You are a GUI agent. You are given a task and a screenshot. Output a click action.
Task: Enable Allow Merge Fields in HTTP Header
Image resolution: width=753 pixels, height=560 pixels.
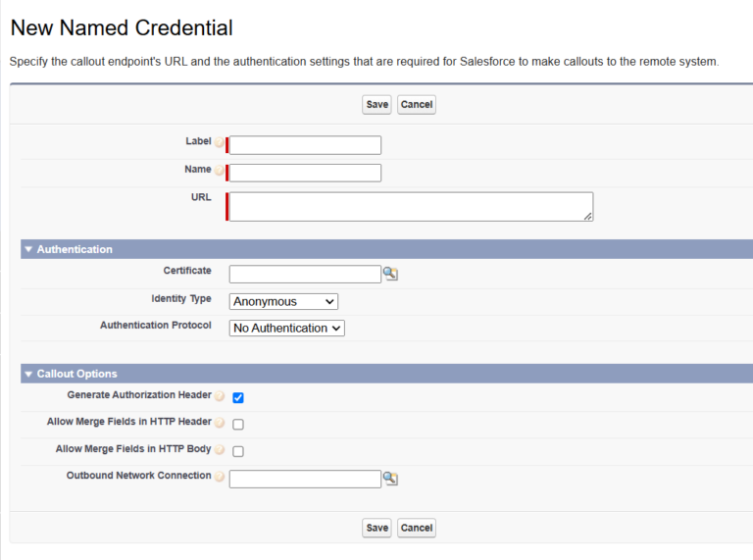(x=238, y=425)
